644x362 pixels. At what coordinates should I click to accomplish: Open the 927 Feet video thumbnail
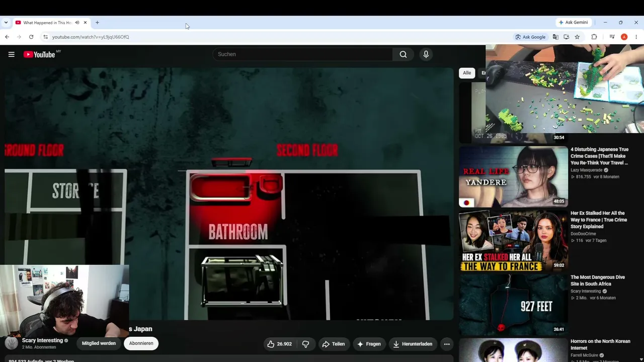[513, 304]
